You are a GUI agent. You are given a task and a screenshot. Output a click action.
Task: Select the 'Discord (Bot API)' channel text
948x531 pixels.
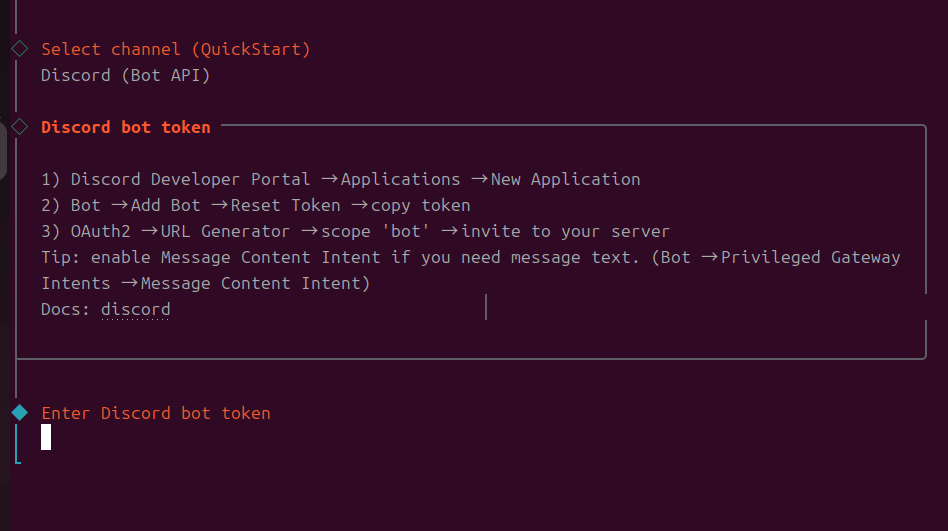point(126,75)
